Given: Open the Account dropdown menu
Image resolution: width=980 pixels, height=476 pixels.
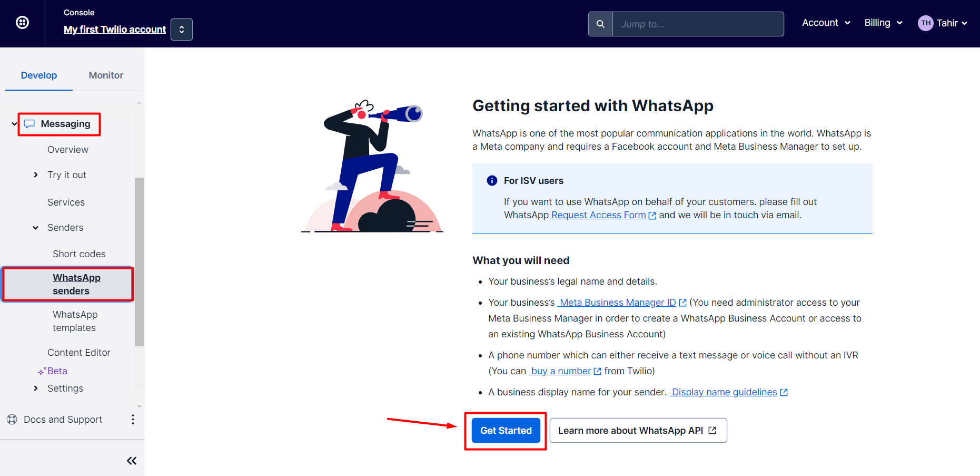Looking at the screenshot, I should point(826,23).
